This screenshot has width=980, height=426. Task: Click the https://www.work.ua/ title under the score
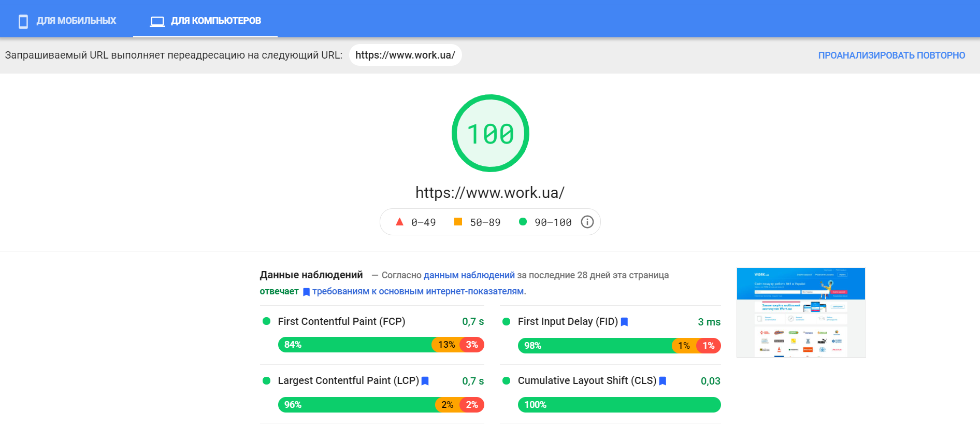coord(490,193)
